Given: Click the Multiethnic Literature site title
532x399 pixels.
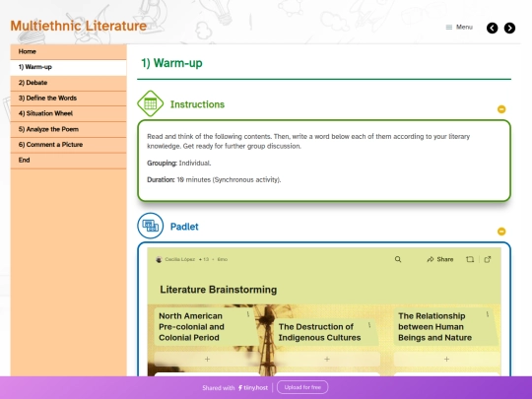Looking at the screenshot, I should pyautogui.click(x=79, y=27).
